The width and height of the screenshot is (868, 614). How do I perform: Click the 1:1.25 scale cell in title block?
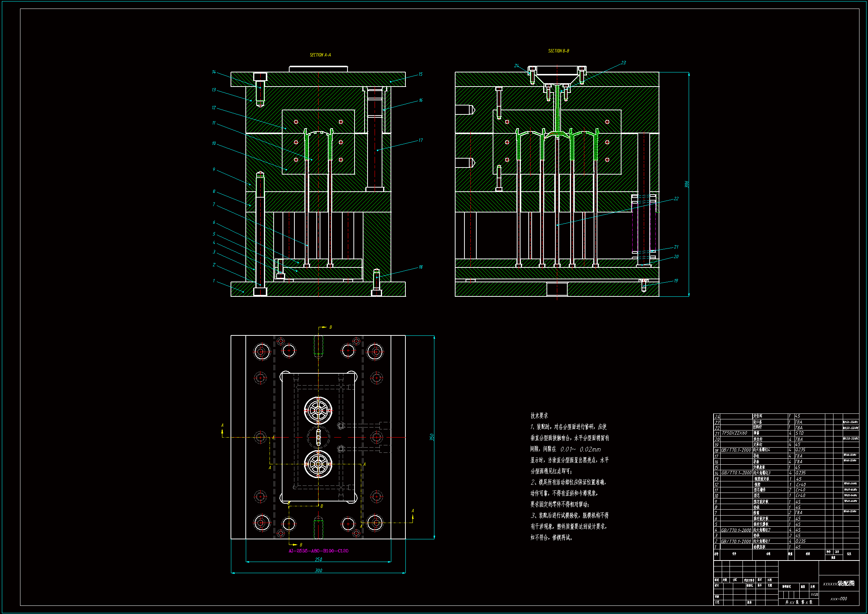tap(814, 595)
